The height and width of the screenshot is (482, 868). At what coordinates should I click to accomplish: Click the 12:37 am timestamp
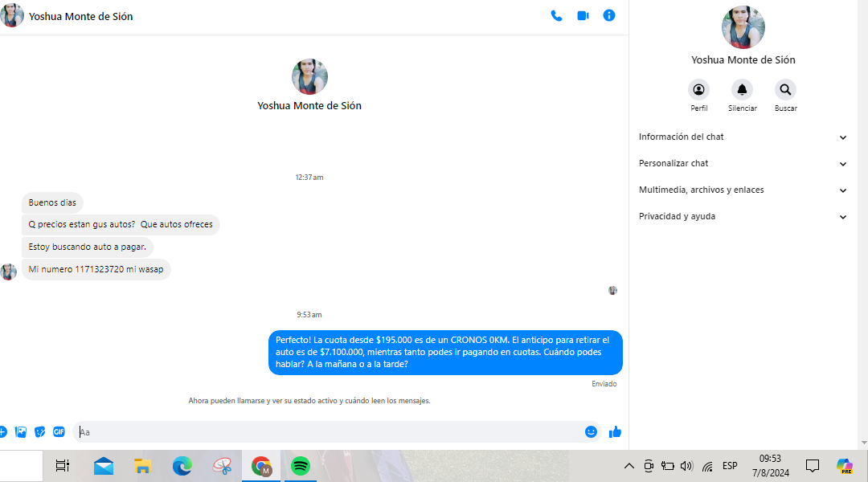[x=309, y=178]
